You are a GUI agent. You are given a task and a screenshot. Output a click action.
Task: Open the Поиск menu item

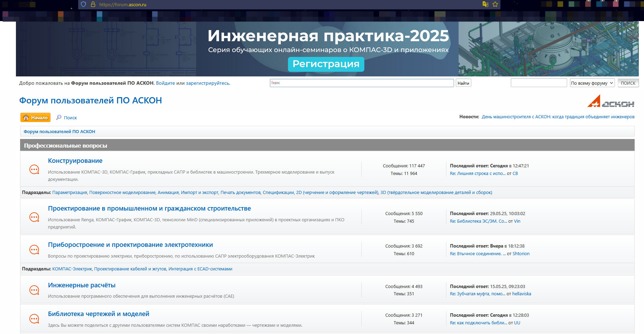tap(67, 118)
